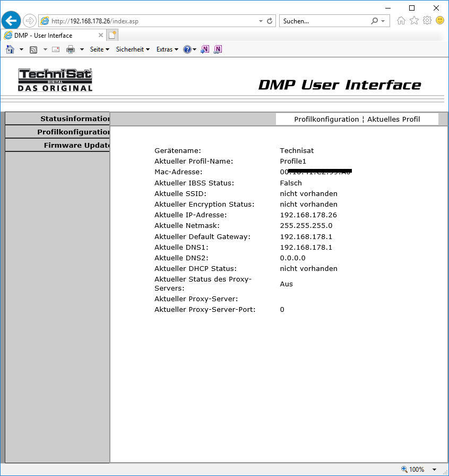This screenshot has height=476, width=449.
Task: Open the Extras menu
Action: click(167, 49)
